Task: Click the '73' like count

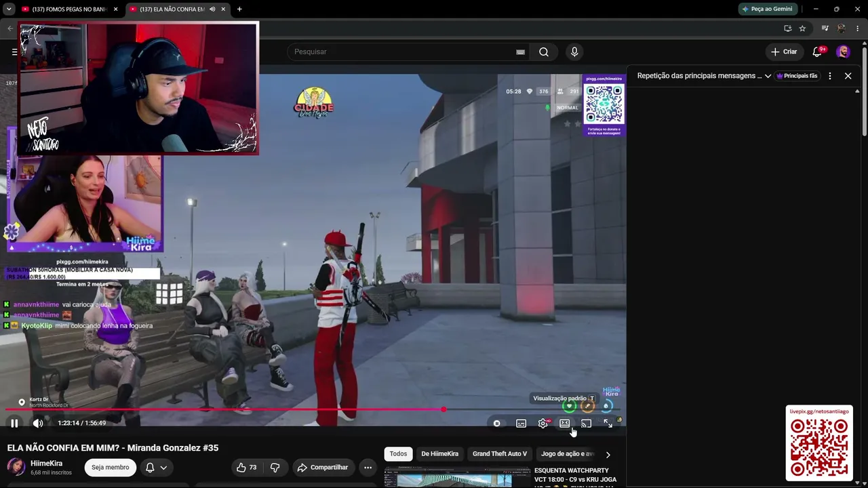Action: pyautogui.click(x=253, y=467)
